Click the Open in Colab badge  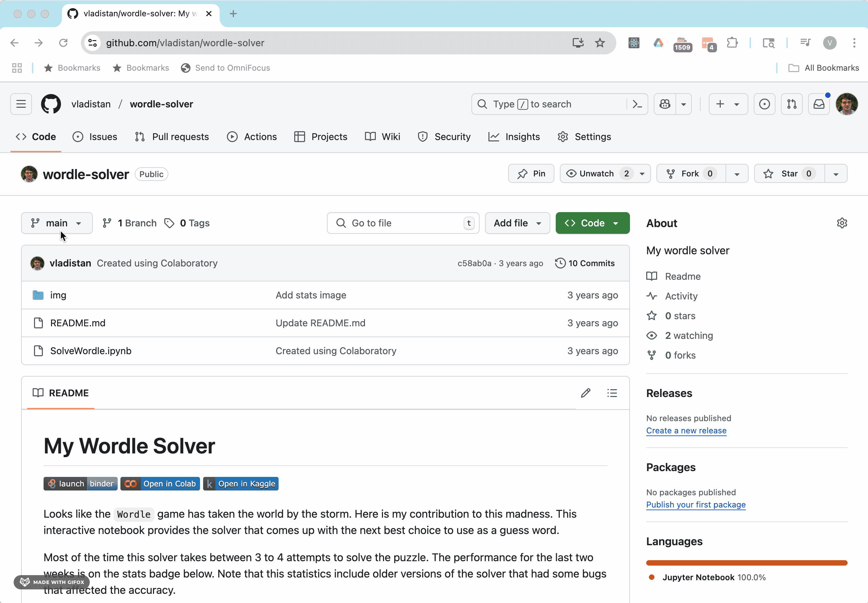[x=160, y=484]
